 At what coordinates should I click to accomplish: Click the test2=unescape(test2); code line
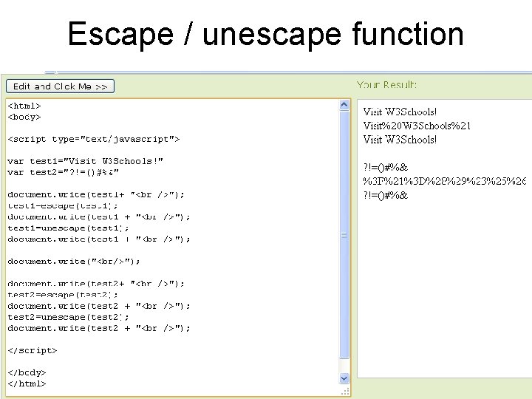[68, 317]
